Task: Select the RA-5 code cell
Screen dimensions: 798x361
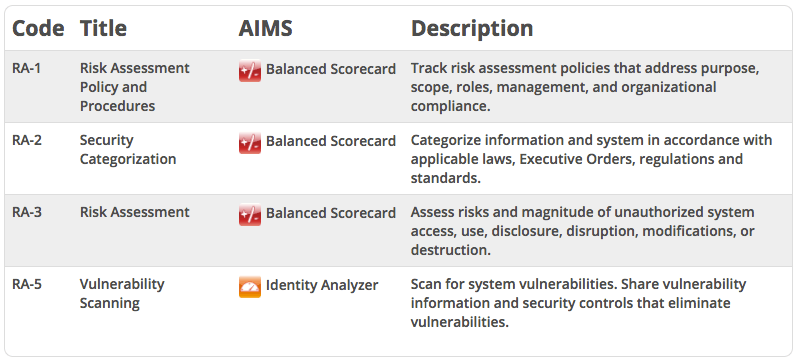Action: click(x=26, y=284)
